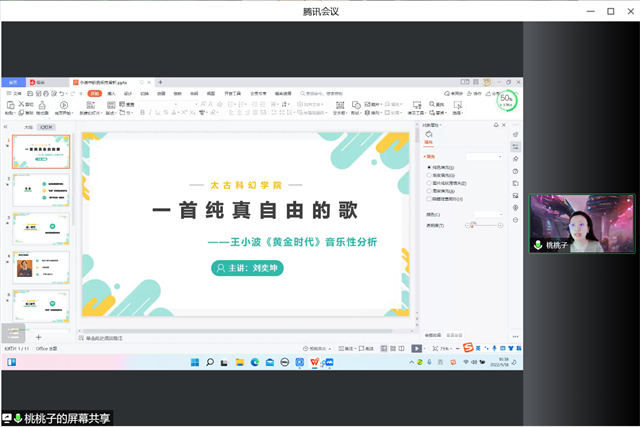Image resolution: width=640 pixels, height=427 pixels.
Task: Click the transparency slider track
Action: (484, 225)
